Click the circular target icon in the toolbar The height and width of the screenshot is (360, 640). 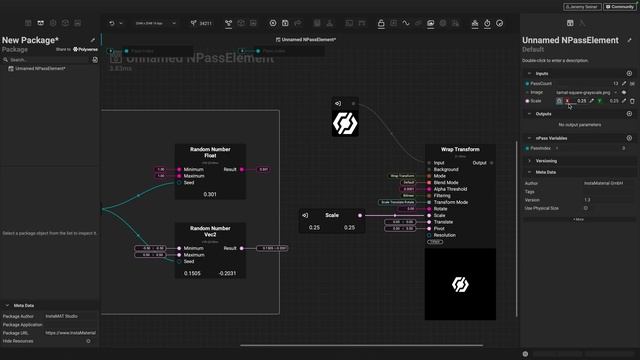[273, 23]
